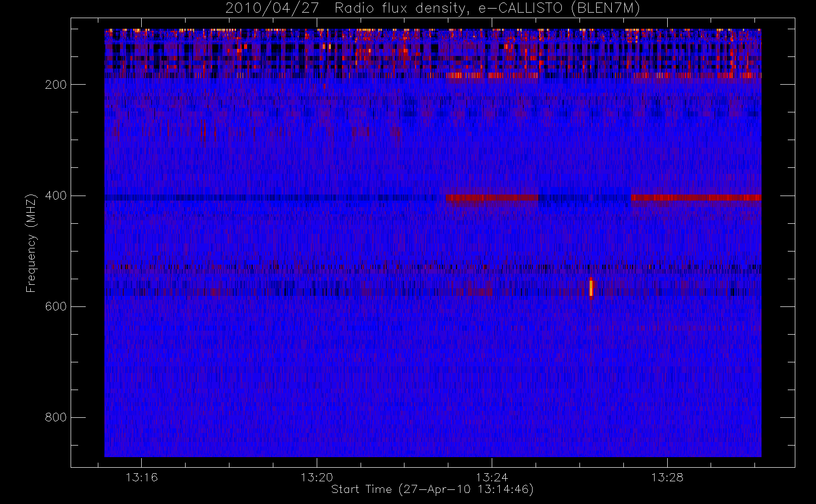Click the bright yellow burst near 13:26

591,288
